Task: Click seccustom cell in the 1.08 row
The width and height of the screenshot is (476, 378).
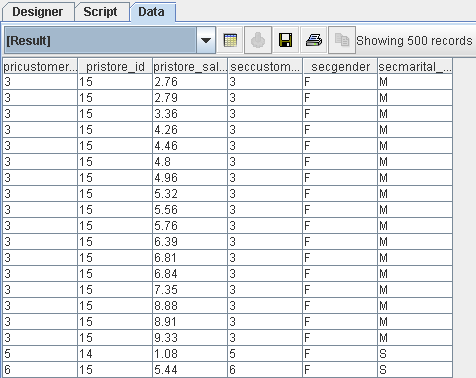Action: tap(265, 354)
